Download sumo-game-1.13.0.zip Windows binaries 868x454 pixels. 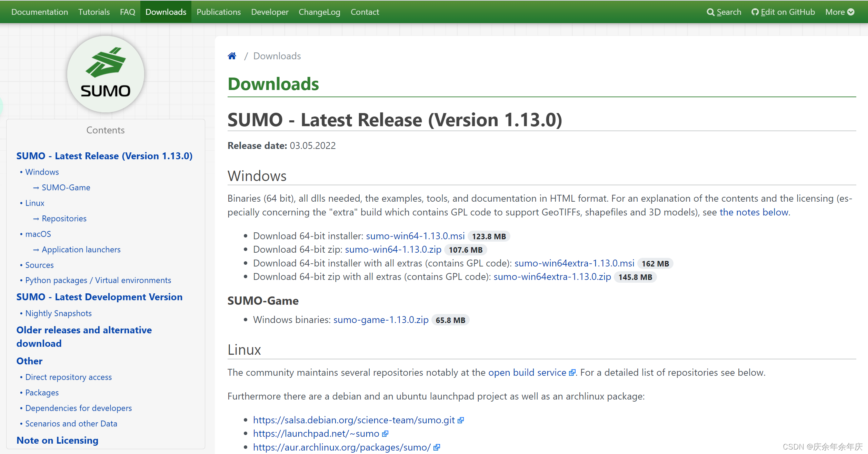pyautogui.click(x=381, y=320)
